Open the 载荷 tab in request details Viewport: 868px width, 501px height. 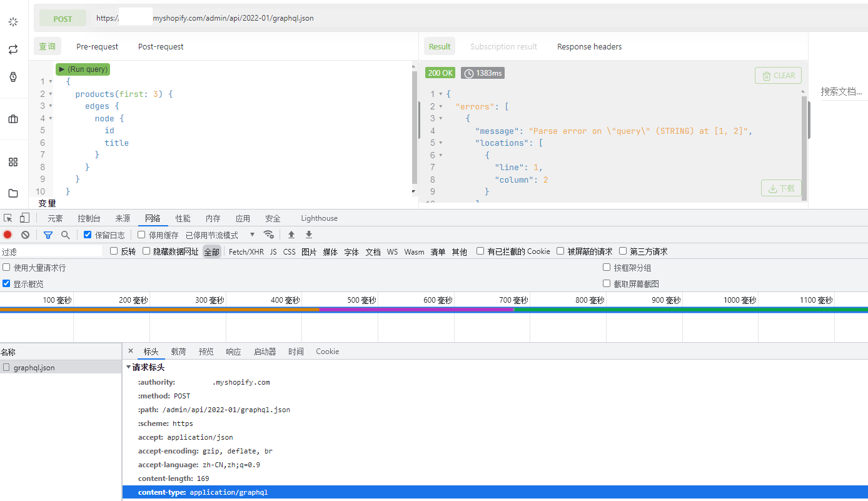coord(178,352)
